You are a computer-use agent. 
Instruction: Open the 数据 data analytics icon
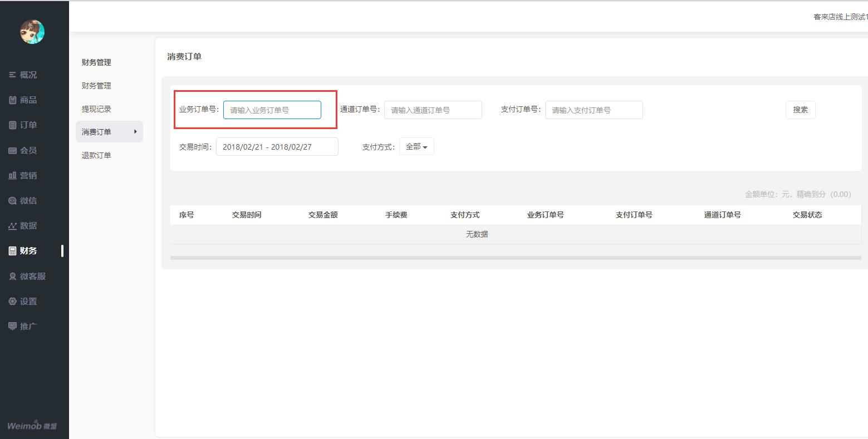tap(12, 226)
